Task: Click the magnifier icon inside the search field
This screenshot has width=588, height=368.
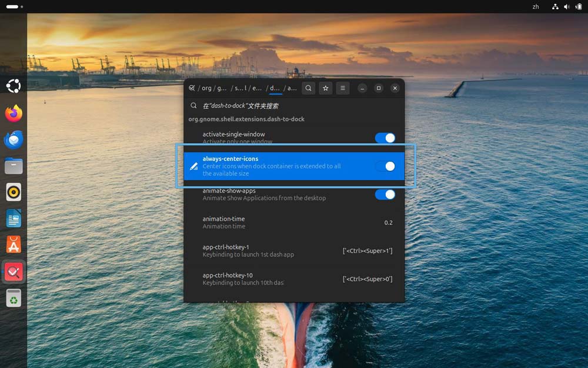Action: click(194, 105)
